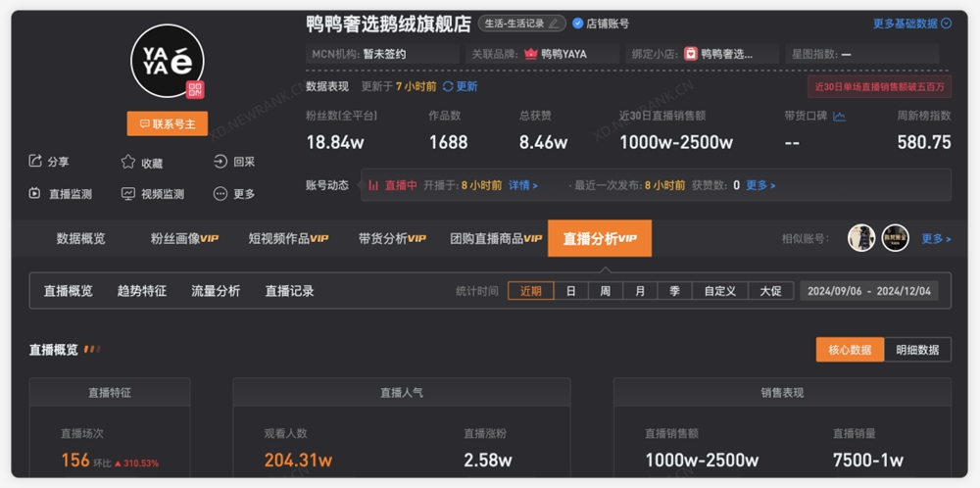Toggle to 明细数据 view
The image size is (980, 488).
click(x=917, y=349)
